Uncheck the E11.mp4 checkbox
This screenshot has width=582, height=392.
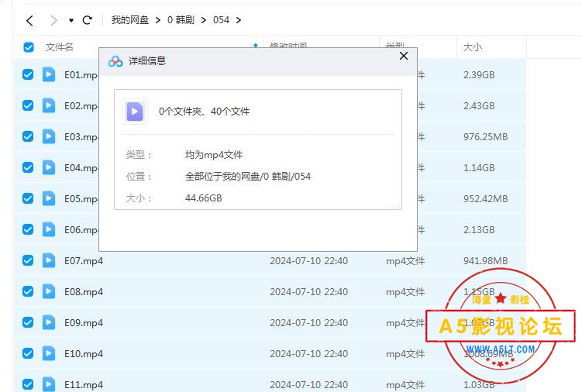(x=28, y=384)
